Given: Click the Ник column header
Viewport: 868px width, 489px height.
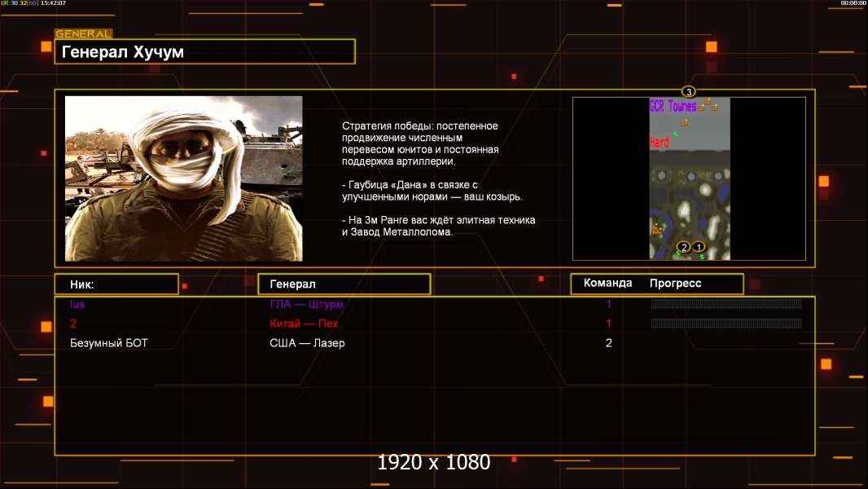Looking at the screenshot, I should (x=116, y=284).
